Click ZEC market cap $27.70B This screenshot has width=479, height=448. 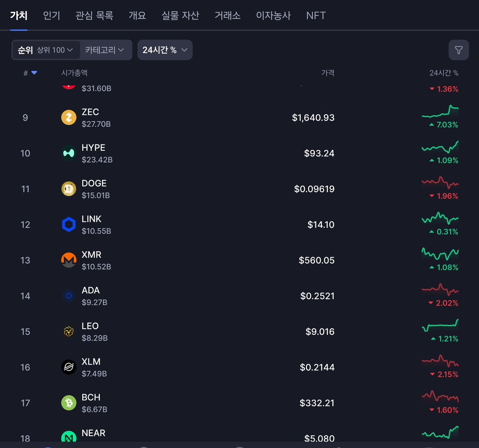(96, 124)
